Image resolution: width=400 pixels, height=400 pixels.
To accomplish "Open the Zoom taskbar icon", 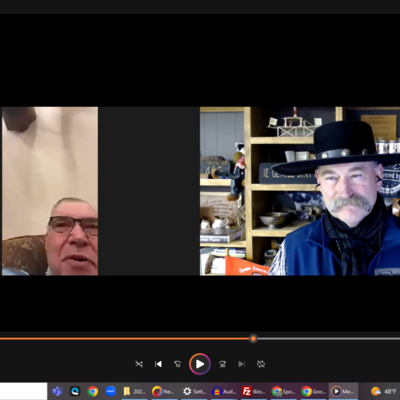I will pyautogui.click(x=110, y=391).
